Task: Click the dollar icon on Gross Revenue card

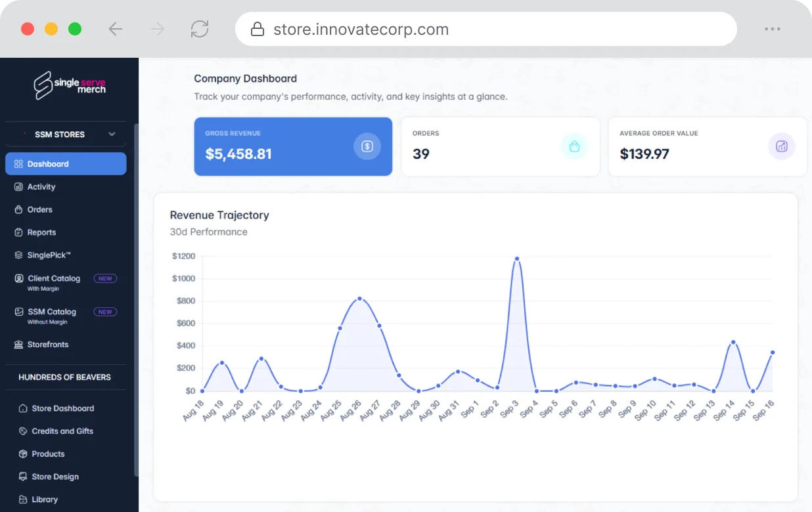Action: pos(367,146)
